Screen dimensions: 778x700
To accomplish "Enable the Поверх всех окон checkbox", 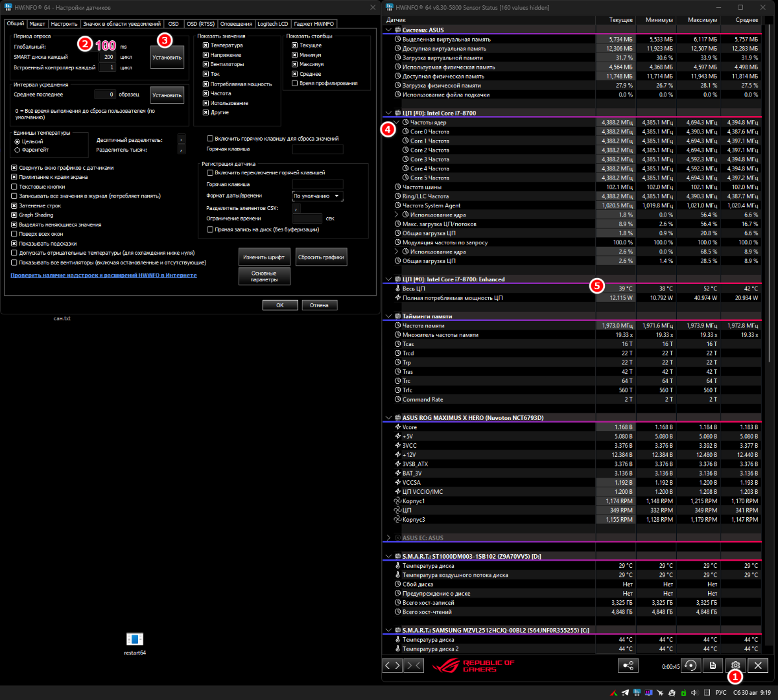I will 14,234.
